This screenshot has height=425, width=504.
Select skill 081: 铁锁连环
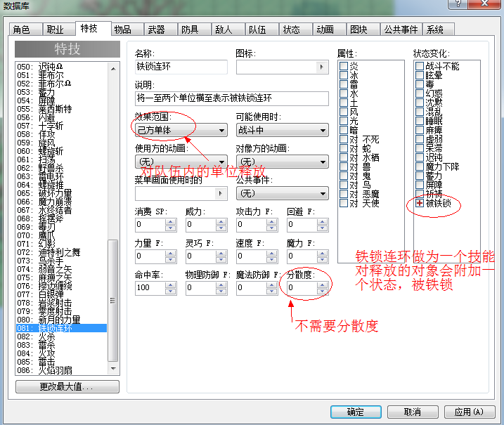[61, 328]
